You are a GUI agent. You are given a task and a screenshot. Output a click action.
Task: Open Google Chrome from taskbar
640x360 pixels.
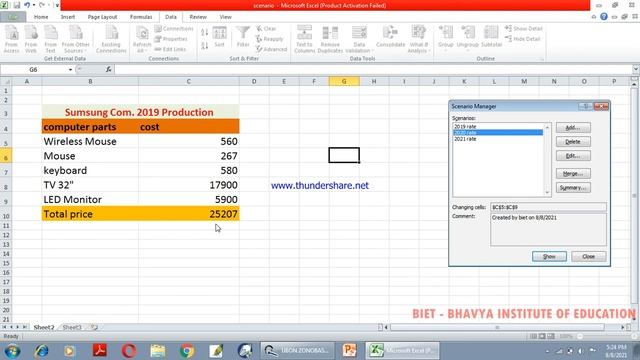click(187, 351)
